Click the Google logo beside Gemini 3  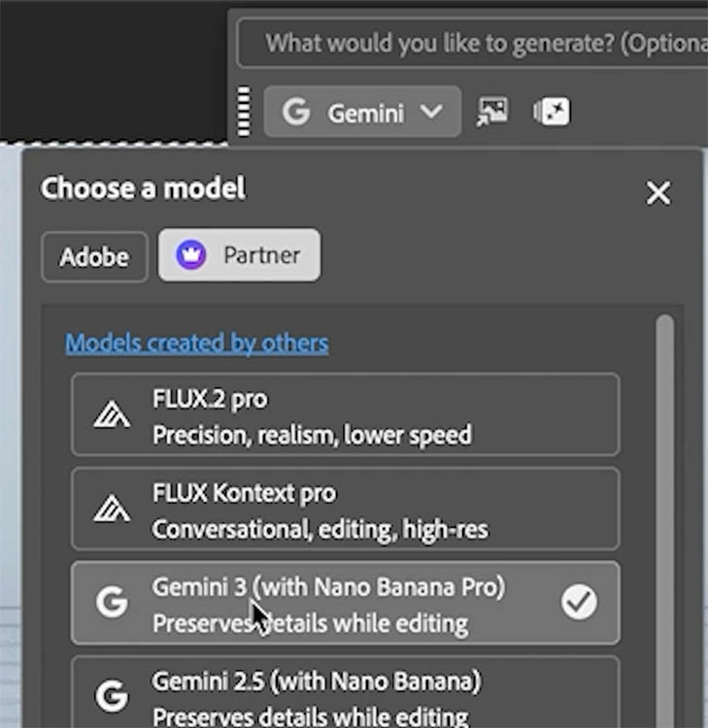pos(112,604)
